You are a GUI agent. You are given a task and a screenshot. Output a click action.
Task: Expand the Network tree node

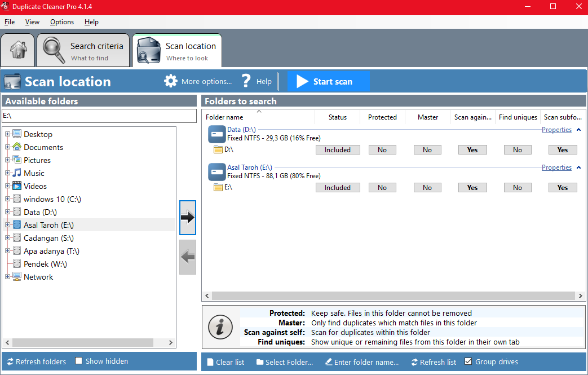(7, 277)
